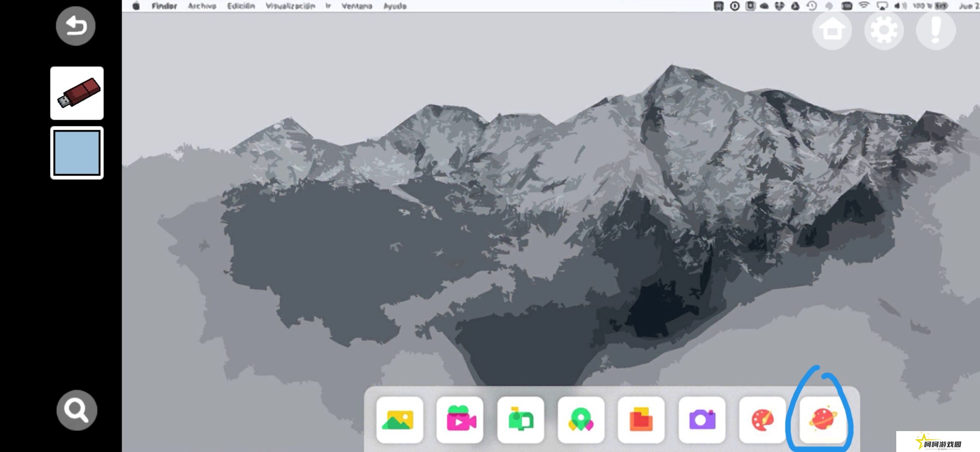Open the Ventana menu
980x452 pixels.
[x=357, y=6]
